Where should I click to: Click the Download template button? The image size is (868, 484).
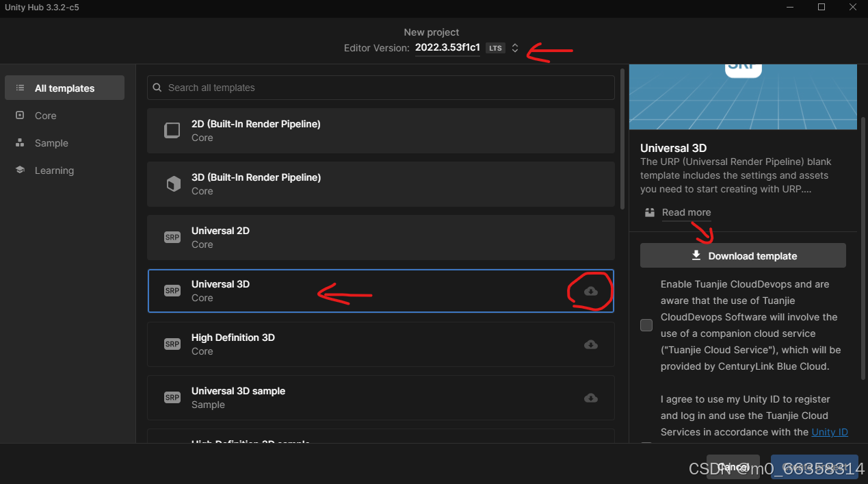pyautogui.click(x=743, y=255)
